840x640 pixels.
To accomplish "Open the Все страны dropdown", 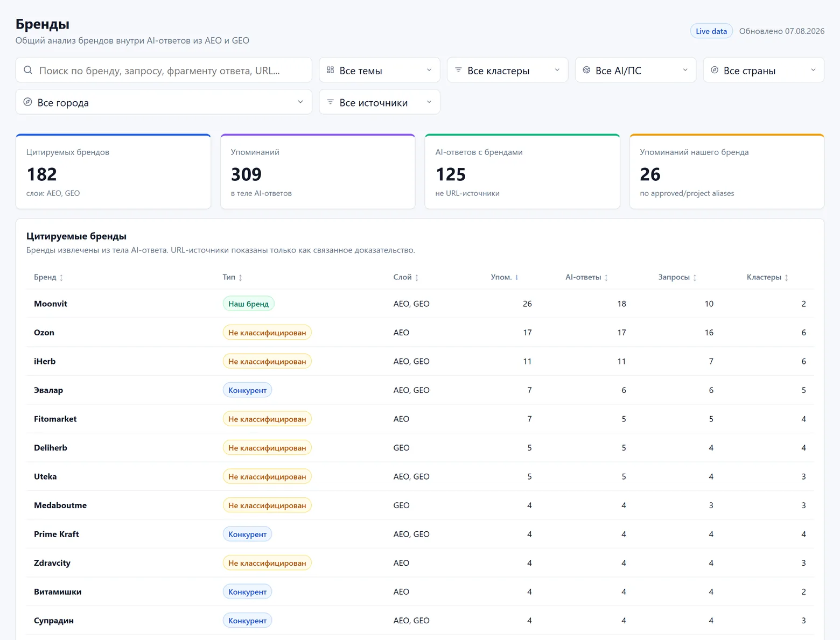I will 764,70.
